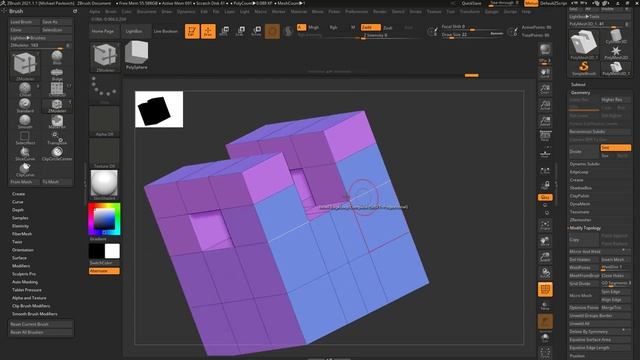This screenshot has height=360, width=640.
Task: Click the Edit mode button in top shelf
Action: 192,31
